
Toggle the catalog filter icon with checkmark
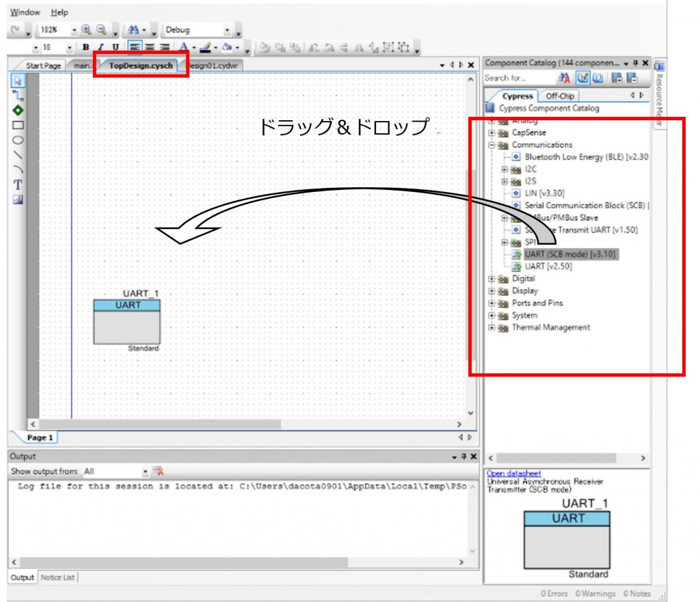pos(582,78)
